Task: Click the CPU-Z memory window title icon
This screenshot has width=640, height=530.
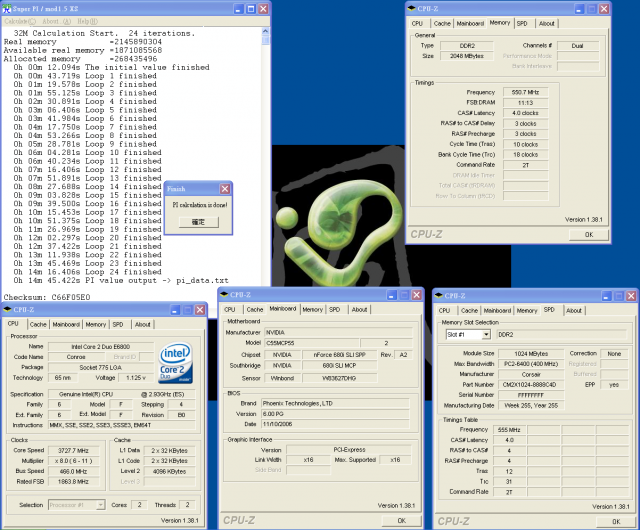Action: coord(412,9)
